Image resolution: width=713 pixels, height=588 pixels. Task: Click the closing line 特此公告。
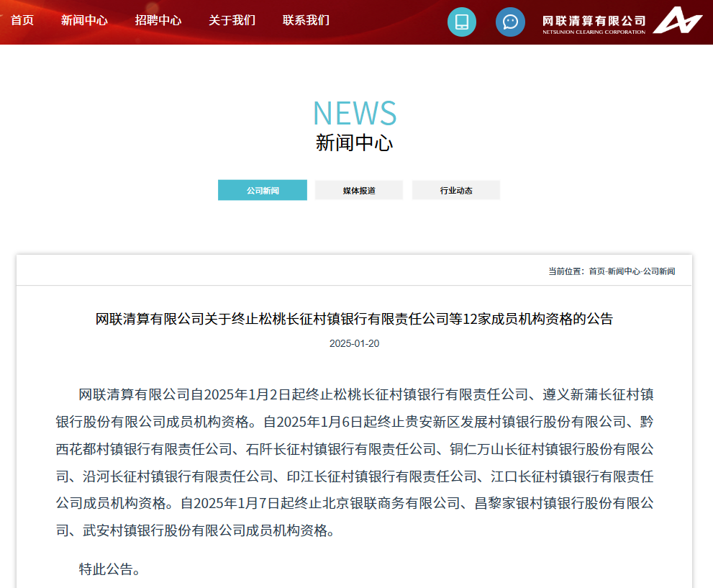pos(109,569)
